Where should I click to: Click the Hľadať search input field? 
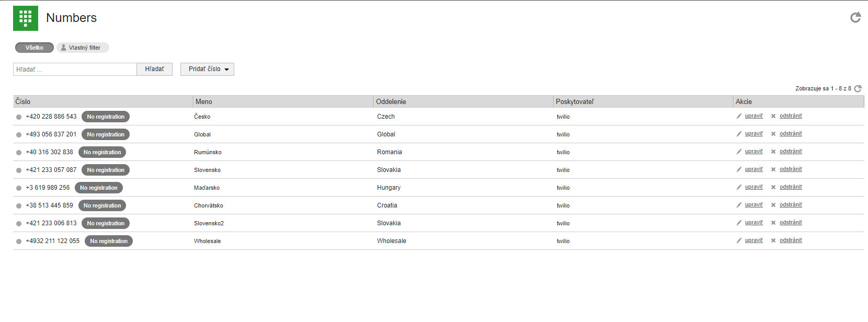[75, 69]
